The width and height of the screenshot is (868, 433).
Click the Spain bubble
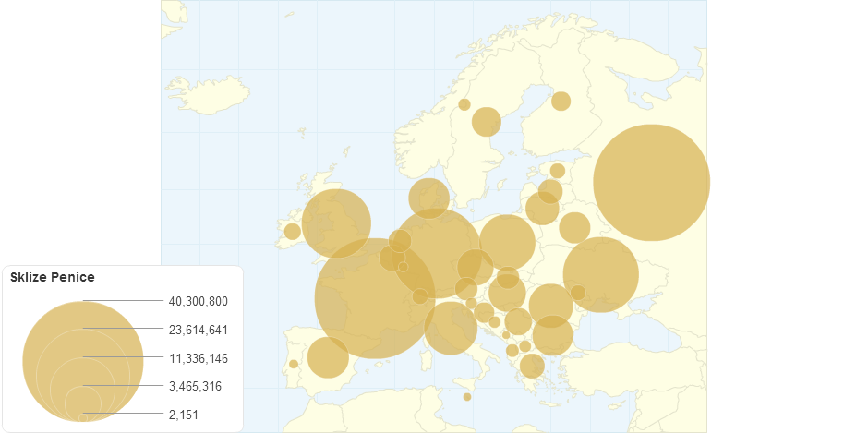328,357
